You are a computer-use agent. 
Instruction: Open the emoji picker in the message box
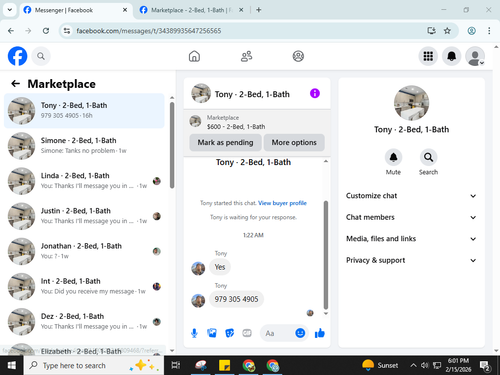click(300, 333)
